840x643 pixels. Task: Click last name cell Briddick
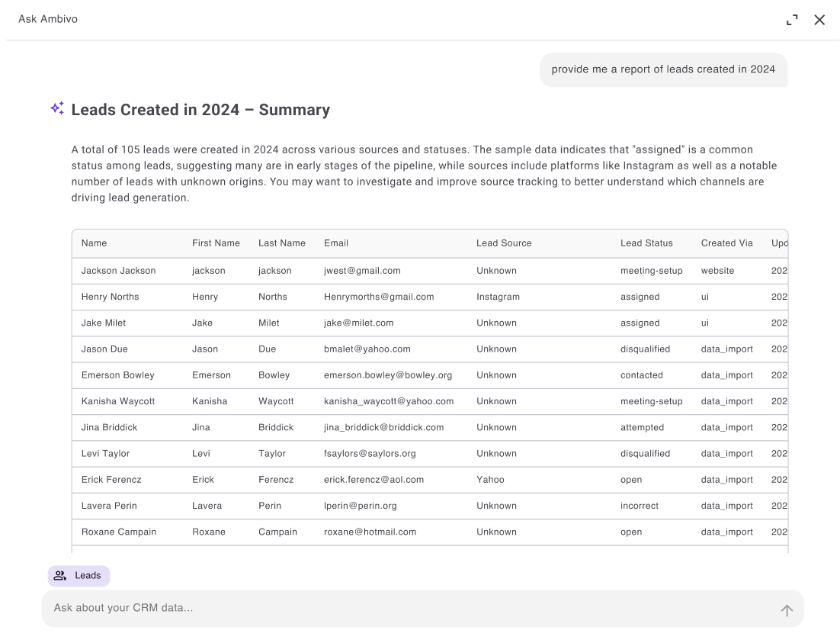[x=276, y=427]
